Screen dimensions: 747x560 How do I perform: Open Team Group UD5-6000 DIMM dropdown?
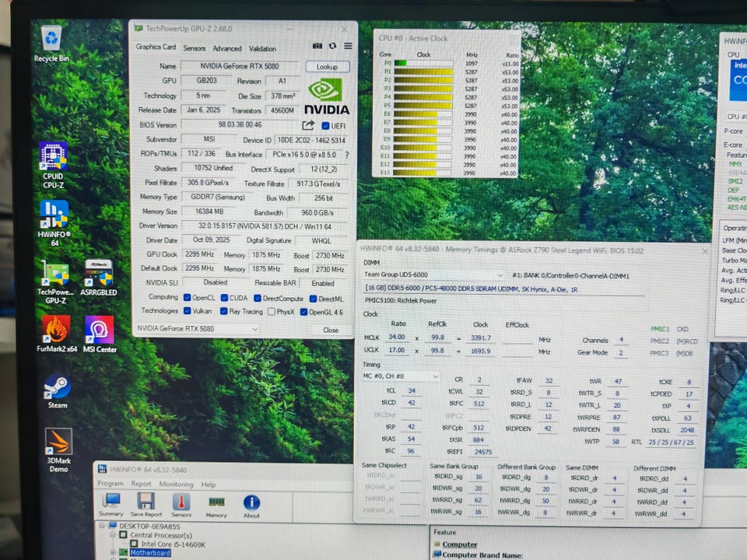[x=433, y=275]
